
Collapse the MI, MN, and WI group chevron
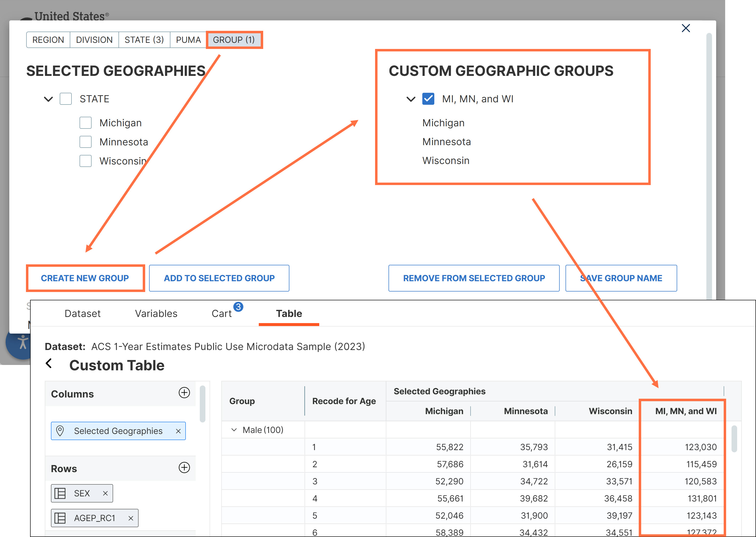click(x=411, y=99)
